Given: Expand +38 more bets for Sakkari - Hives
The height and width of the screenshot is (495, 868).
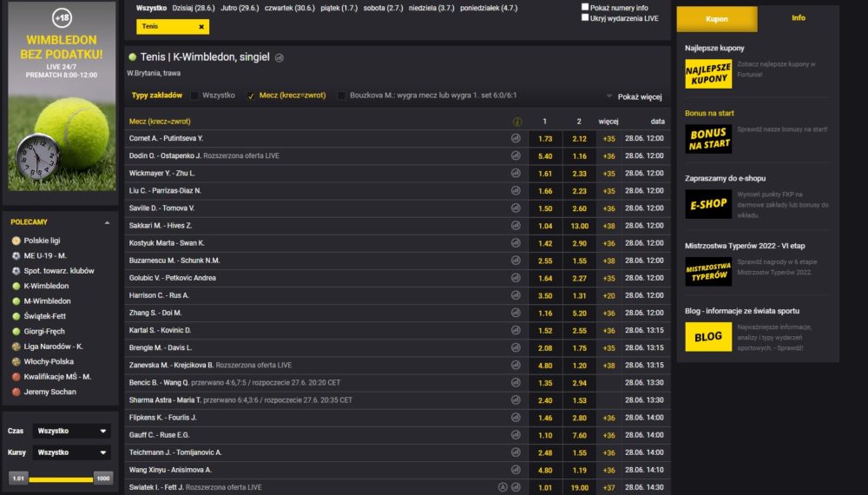Looking at the screenshot, I should 609,226.
